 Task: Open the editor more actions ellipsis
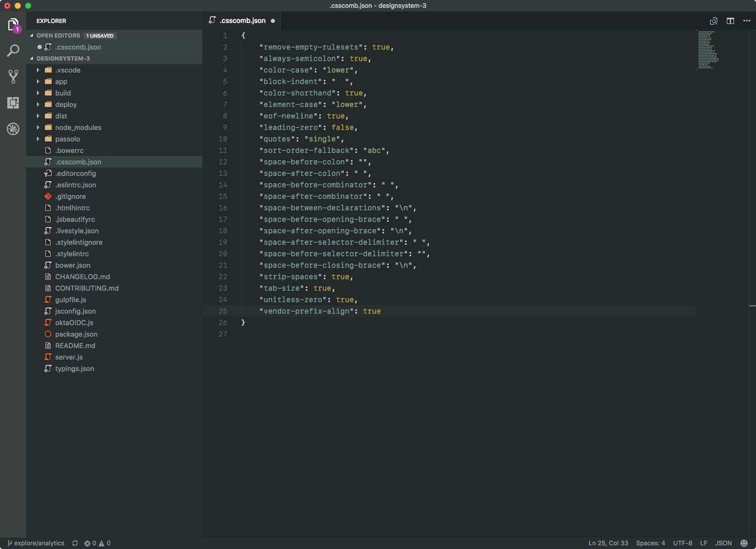coord(747,21)
